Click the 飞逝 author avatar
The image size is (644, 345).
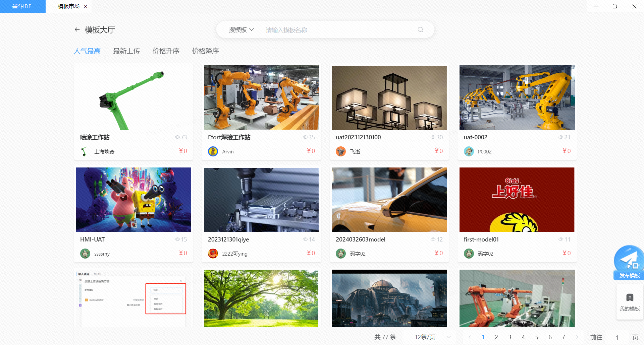point(341,151)
